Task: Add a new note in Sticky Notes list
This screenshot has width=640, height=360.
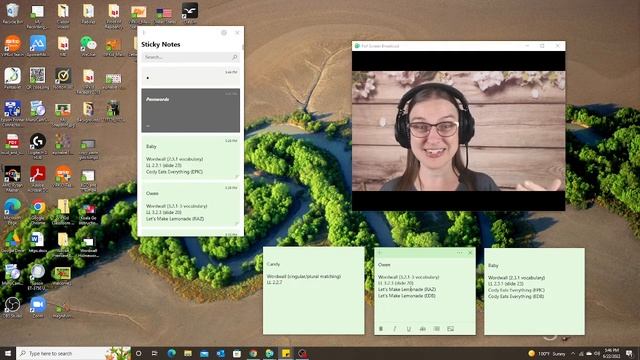Action: click(x=144, y=33)
